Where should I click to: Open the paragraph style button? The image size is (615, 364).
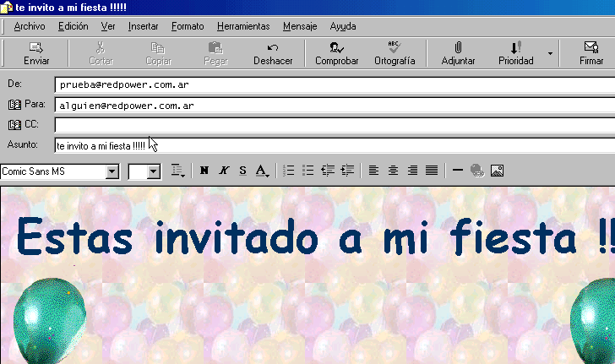point(177,171)
